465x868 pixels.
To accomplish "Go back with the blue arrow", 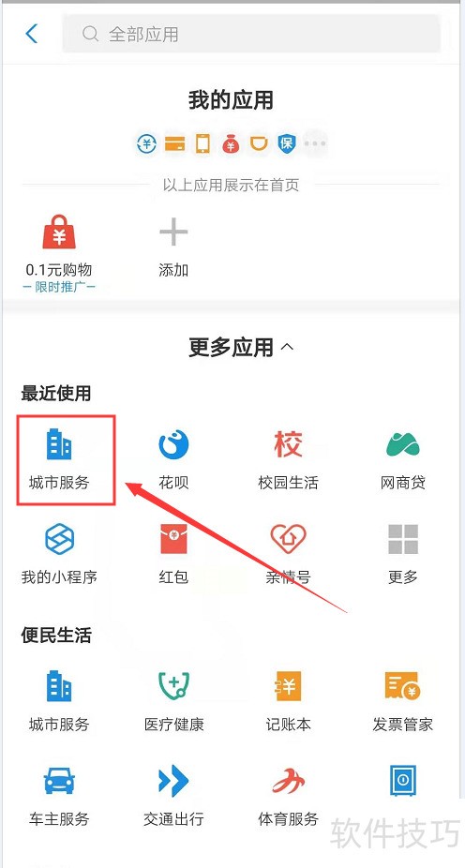I will click(32, 34).
